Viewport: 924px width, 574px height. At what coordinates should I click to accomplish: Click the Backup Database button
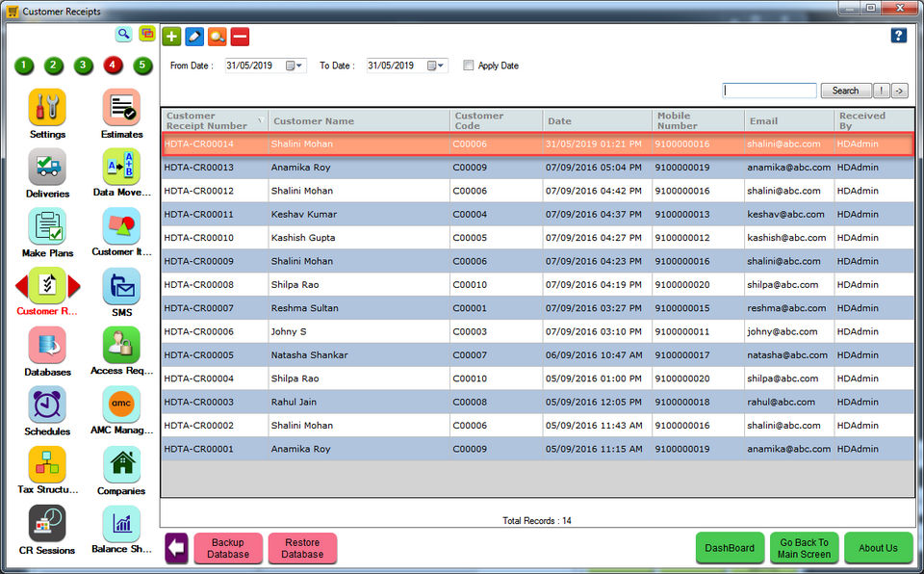pos(228,548)
